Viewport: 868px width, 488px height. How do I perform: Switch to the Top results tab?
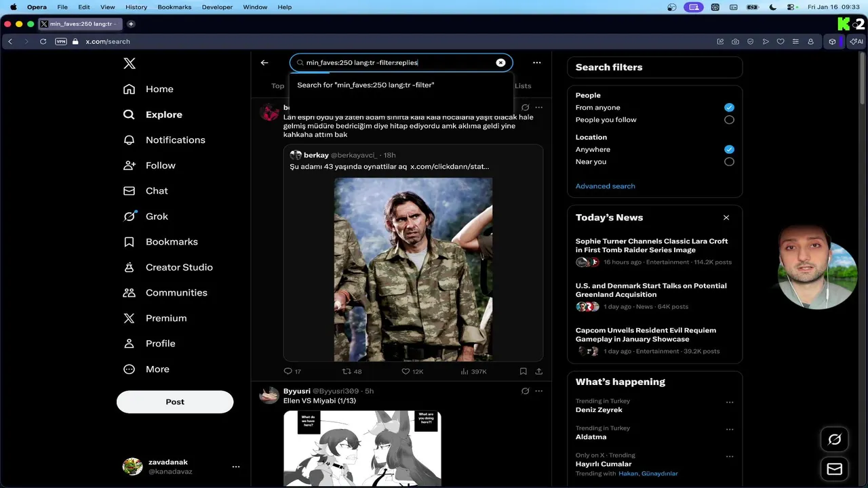[278, 85]
